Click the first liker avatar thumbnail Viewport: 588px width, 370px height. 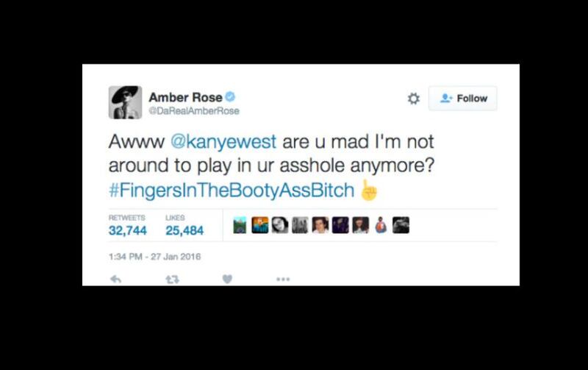point(240,225)
